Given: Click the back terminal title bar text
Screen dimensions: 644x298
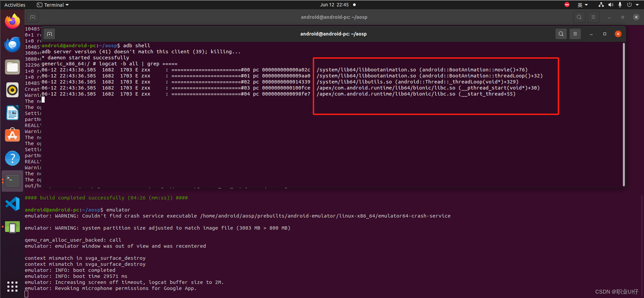Looking at the screenshot, I should [x=334, y=17].
